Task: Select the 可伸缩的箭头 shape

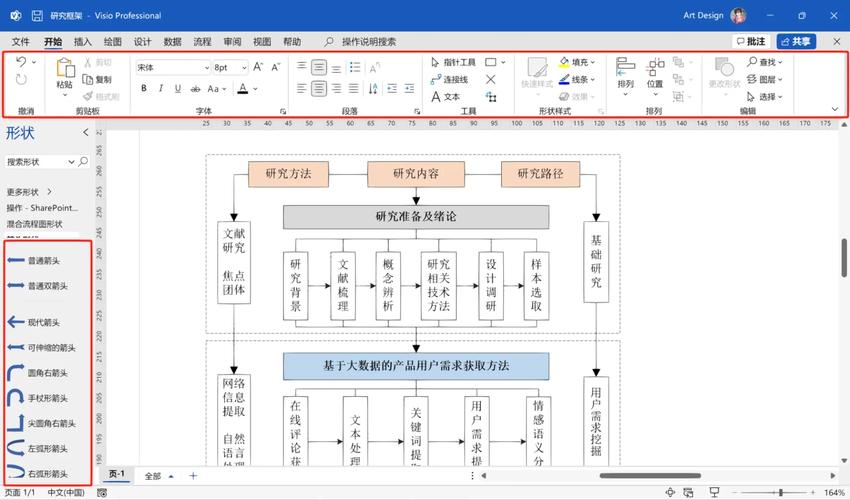Action: [41, 348]
